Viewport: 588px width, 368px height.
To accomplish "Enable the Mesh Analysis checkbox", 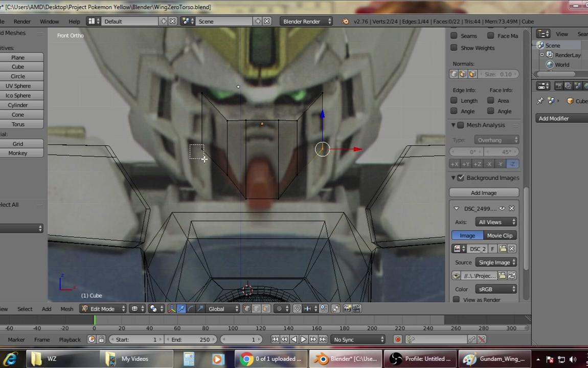I will point(461,125).
